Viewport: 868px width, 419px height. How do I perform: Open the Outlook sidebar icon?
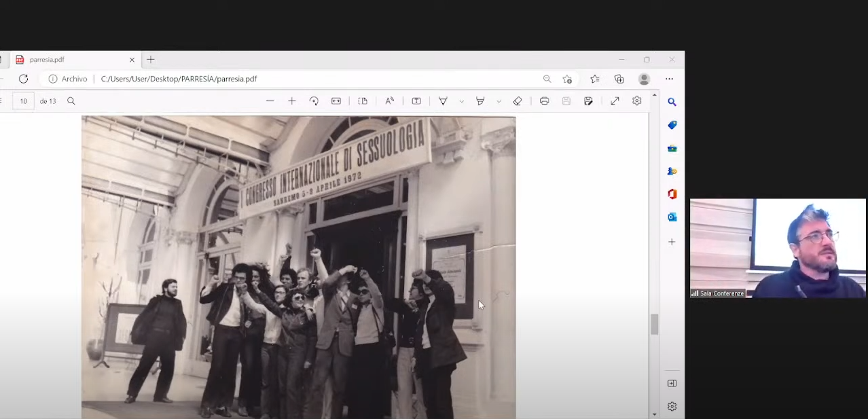(x=672, y=217)
